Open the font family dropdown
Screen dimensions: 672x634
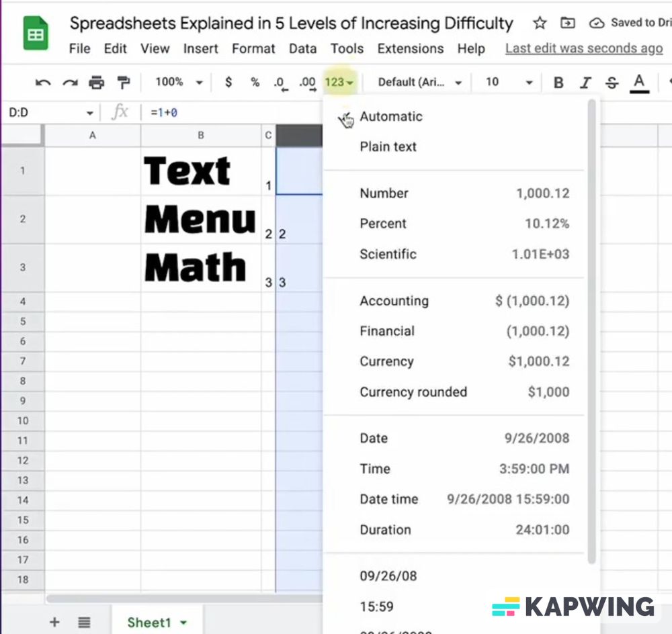pyautogui.click(x=418, y=82)
